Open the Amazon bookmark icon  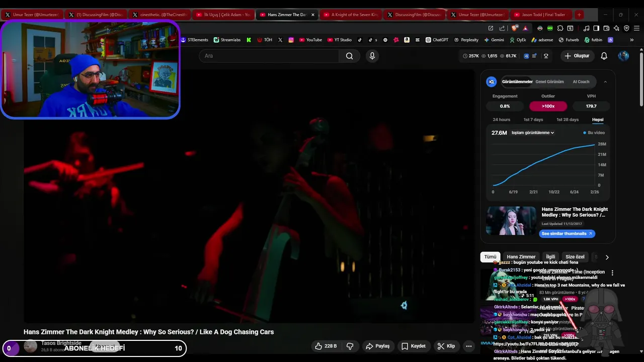coord(407,40)
